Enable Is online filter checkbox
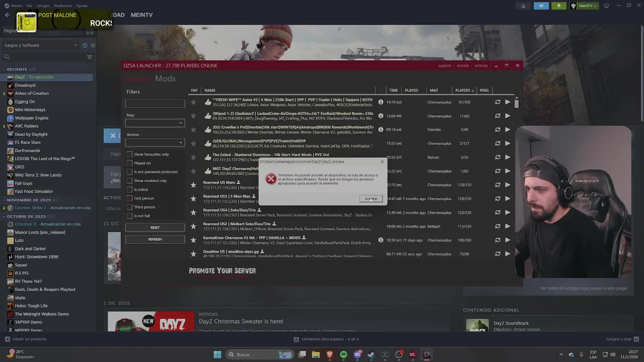644x362 pixels. click(x=129, y=190)
